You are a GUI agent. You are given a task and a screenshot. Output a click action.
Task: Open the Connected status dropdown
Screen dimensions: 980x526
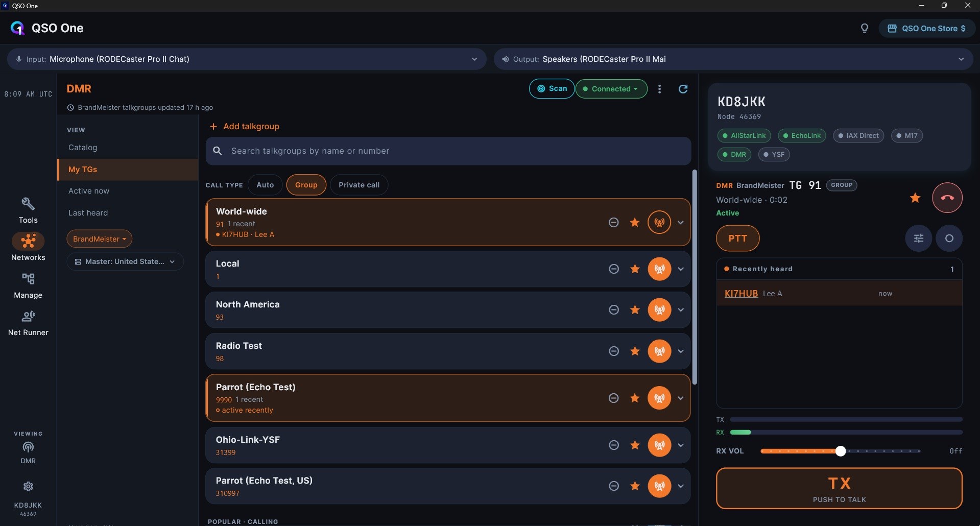[611, 89]
